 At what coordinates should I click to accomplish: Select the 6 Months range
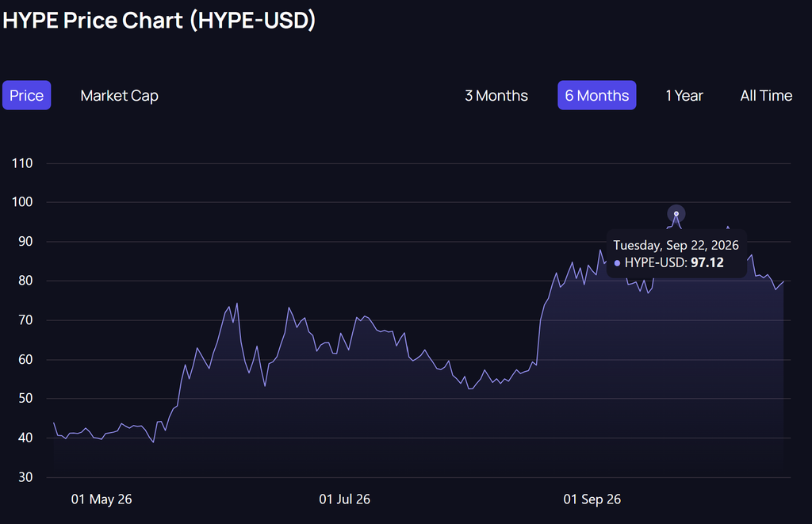pos(596,95)
